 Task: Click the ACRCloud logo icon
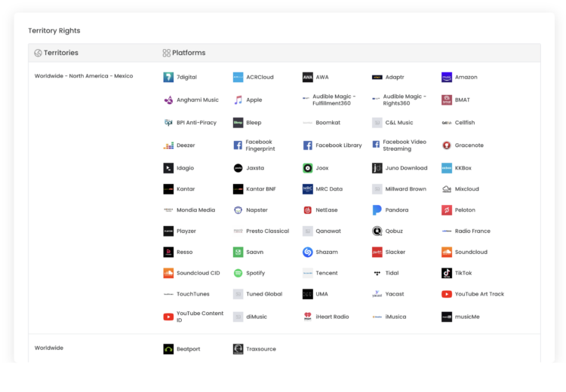(x=238, y=77)
